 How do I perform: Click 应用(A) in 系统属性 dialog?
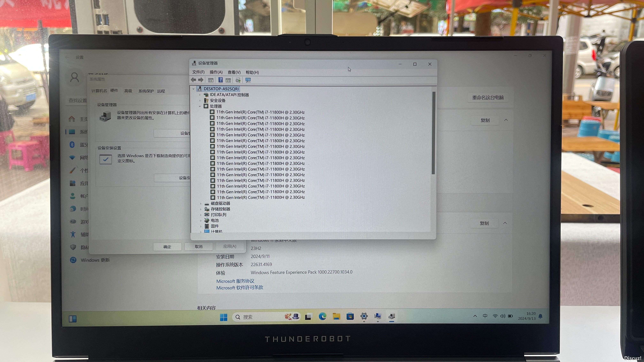(230, 246)
